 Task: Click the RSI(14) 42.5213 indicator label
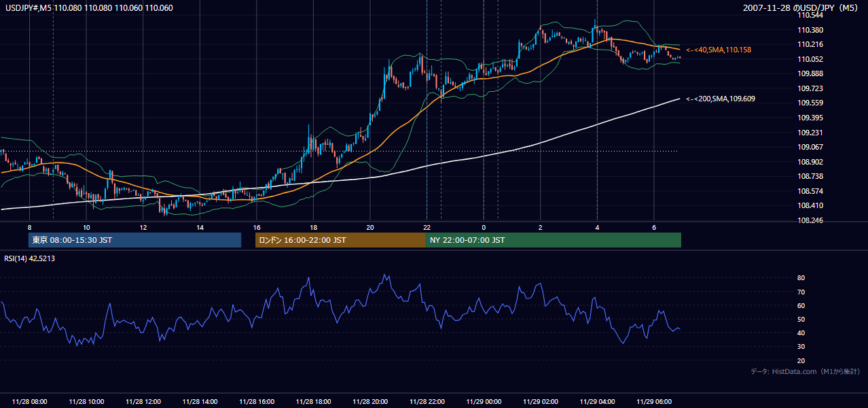[30, 258]
